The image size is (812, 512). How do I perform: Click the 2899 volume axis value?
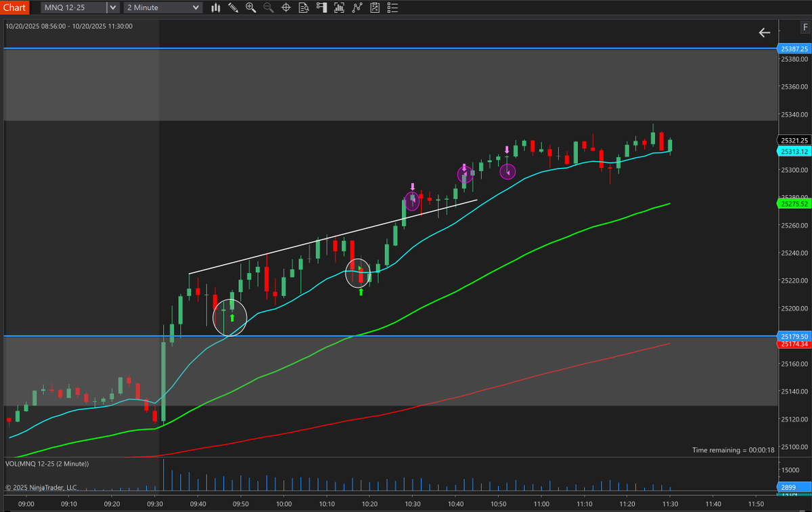[790, 487]
